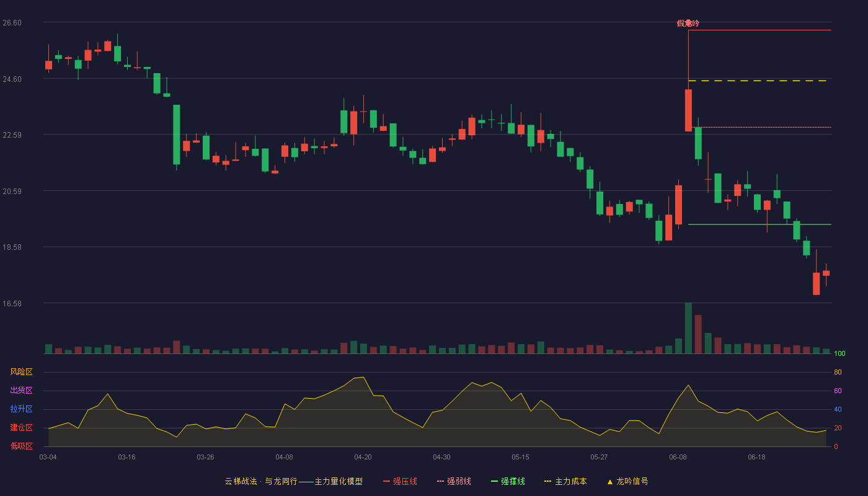This screenshot has height=496, width=868.
Task: Click the green 100 indicator scale value
Action: tap(839, 354)
